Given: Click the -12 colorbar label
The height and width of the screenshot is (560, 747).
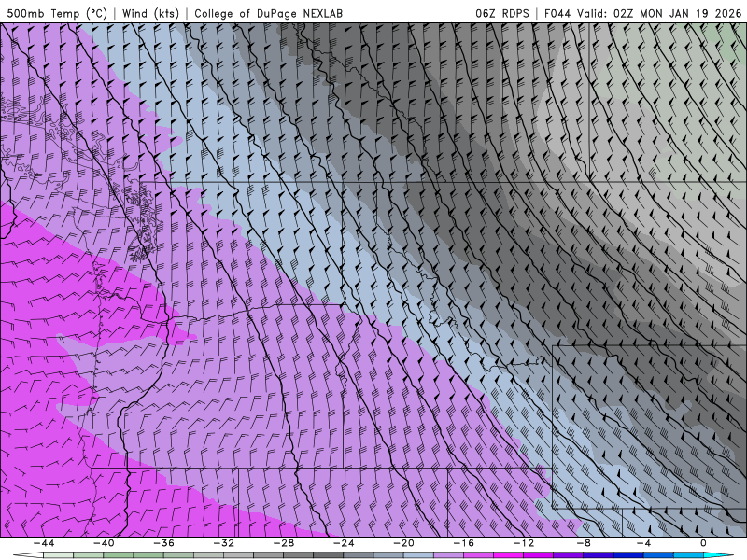Looking at the screenshot, I should [x=524, y=543].
